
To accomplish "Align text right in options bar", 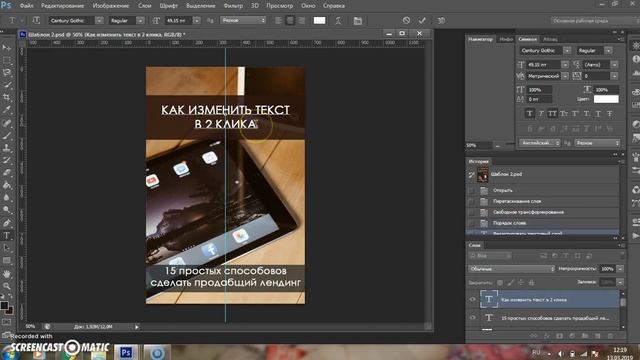I will (x=301, y=20).
